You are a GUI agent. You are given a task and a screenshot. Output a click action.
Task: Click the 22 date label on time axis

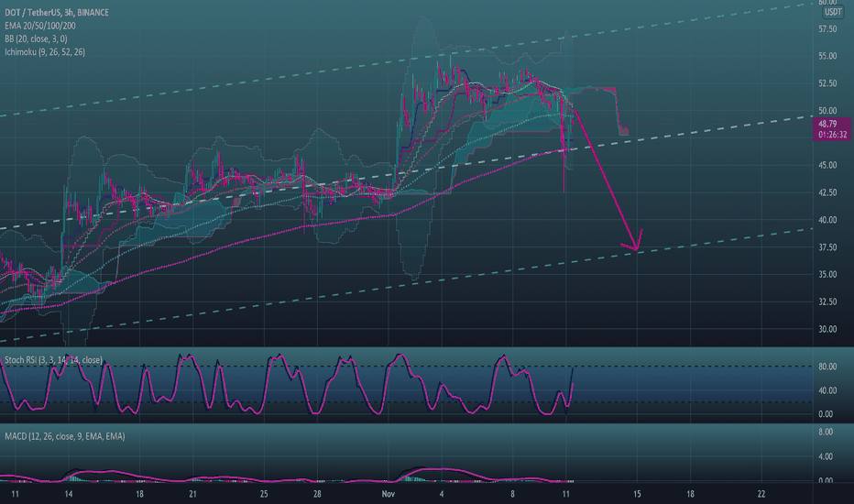[x=761, y=494]
